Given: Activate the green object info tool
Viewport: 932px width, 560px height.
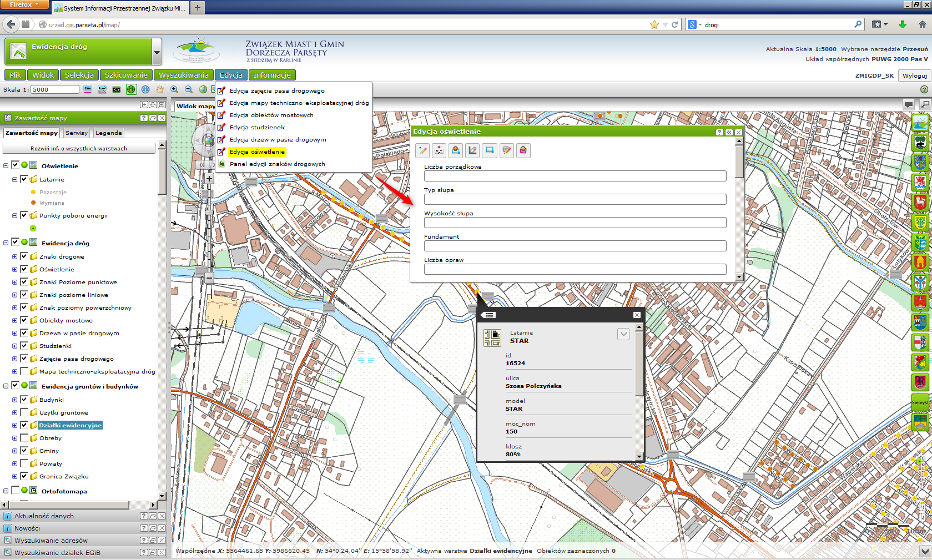Looking at the screenshot, I should (131, 89).
